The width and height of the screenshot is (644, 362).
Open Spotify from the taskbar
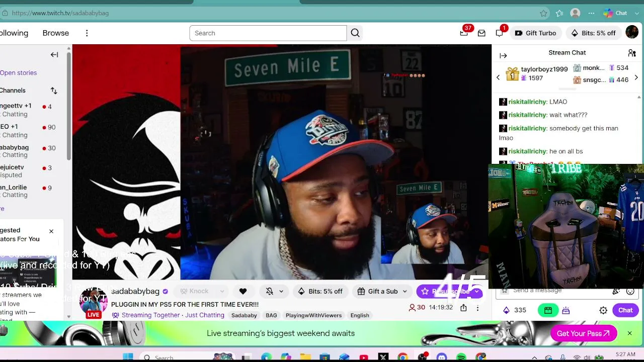pos(461,357)
